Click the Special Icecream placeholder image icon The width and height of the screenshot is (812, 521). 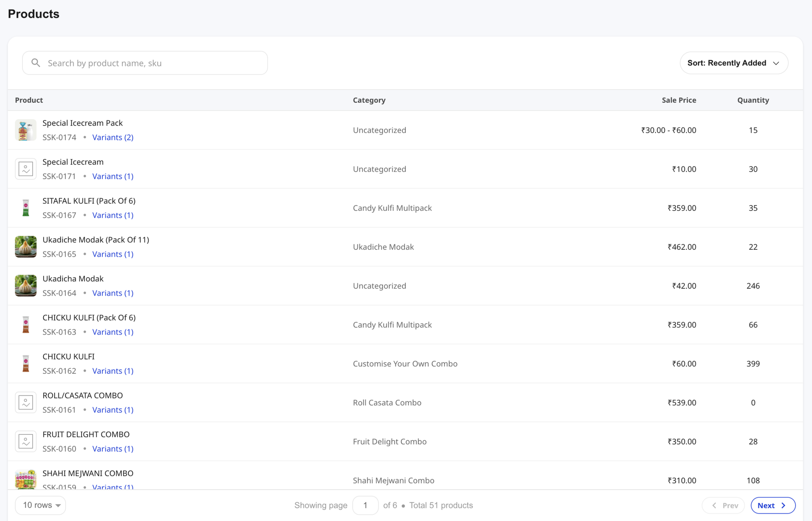(26, 169)
